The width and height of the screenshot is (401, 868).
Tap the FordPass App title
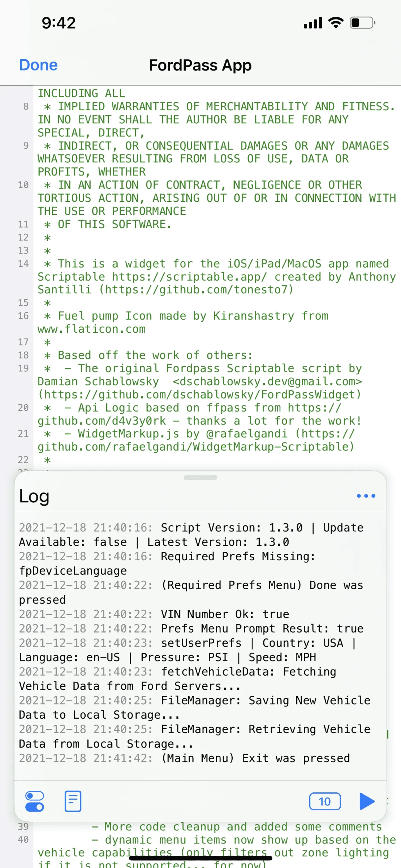200,65
